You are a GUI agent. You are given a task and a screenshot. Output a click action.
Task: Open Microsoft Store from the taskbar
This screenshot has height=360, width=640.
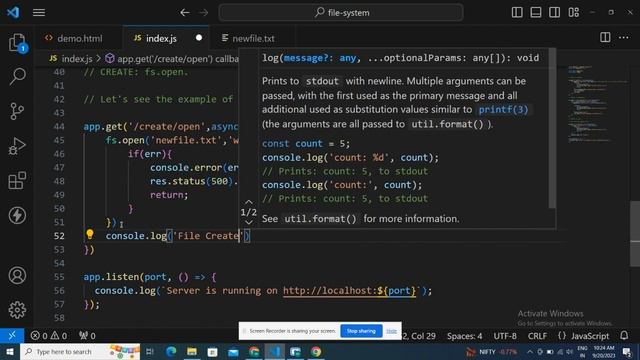tap(212, 351)
